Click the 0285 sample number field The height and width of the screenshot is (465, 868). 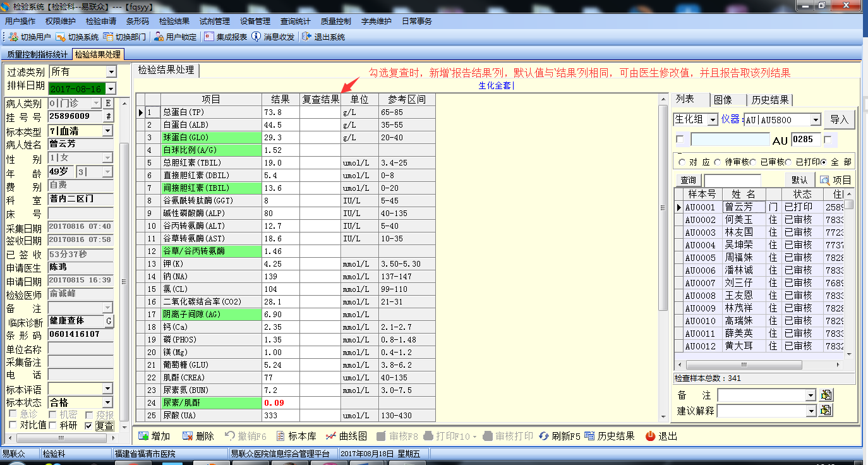point(806,139)
